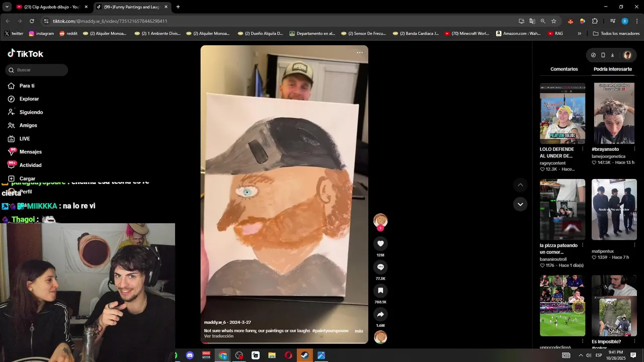Switch to the Comentarios tab

click(564, 69)
